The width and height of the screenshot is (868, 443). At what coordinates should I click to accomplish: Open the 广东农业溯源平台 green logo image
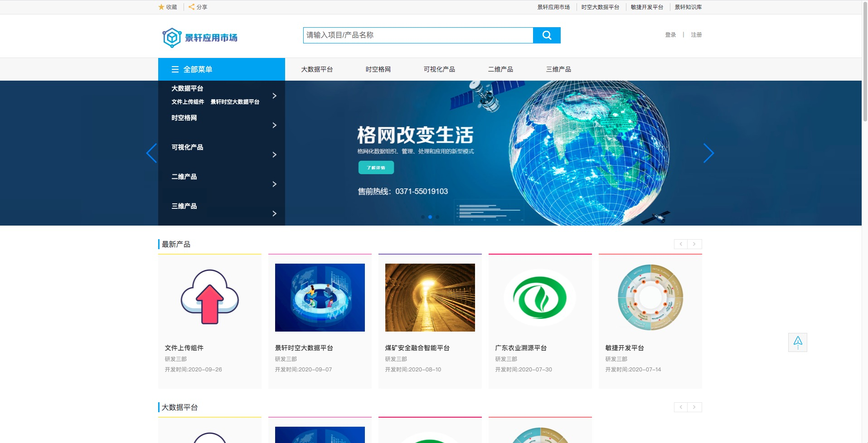click(x=540, y=298)
